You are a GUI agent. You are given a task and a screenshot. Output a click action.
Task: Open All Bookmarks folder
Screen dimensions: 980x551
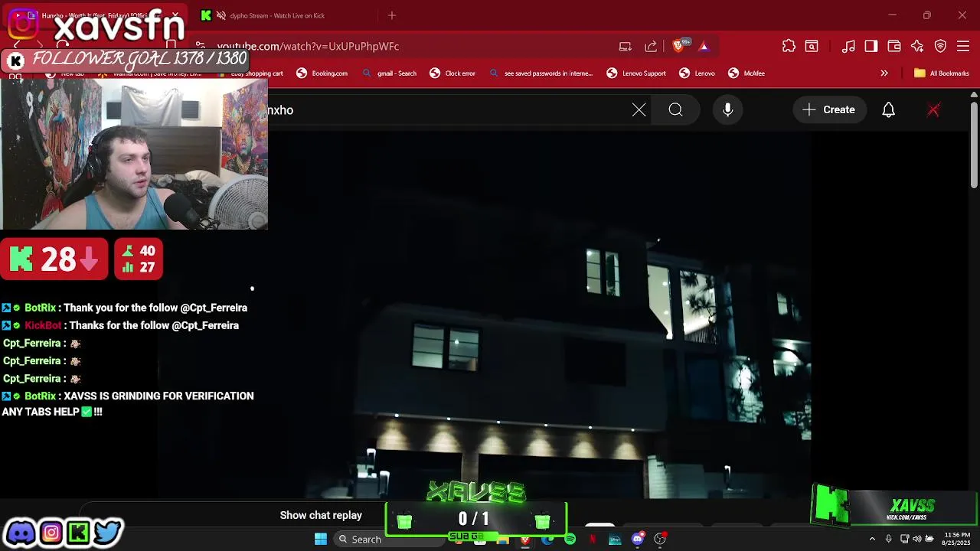(942, 73)
